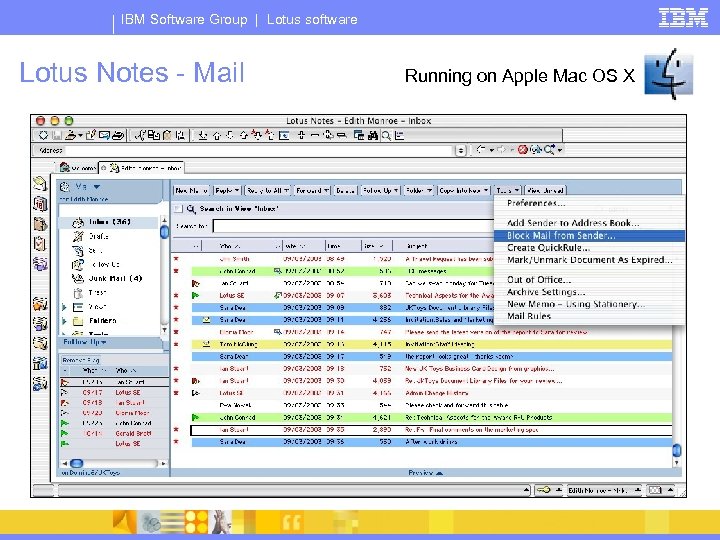Click the New Memo button
Image resolution: width=720 pixels, height=540 pixels.
tap(191, 190)
